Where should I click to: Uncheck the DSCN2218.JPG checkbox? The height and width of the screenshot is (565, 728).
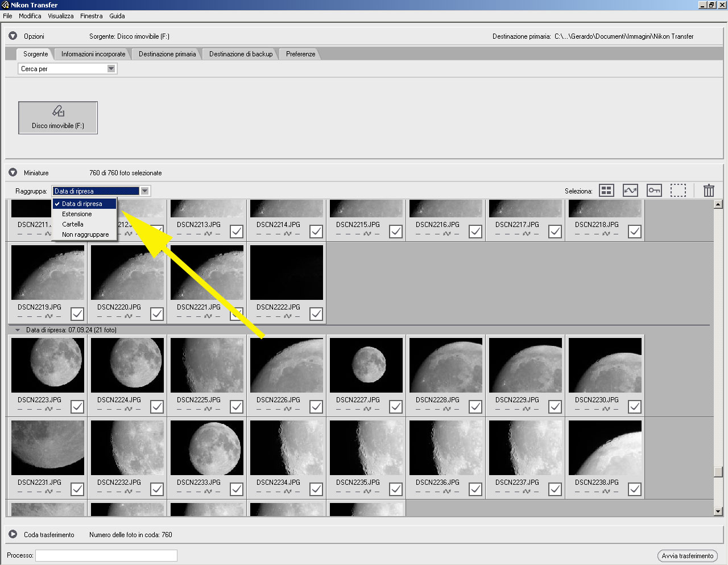click(635, 232)
